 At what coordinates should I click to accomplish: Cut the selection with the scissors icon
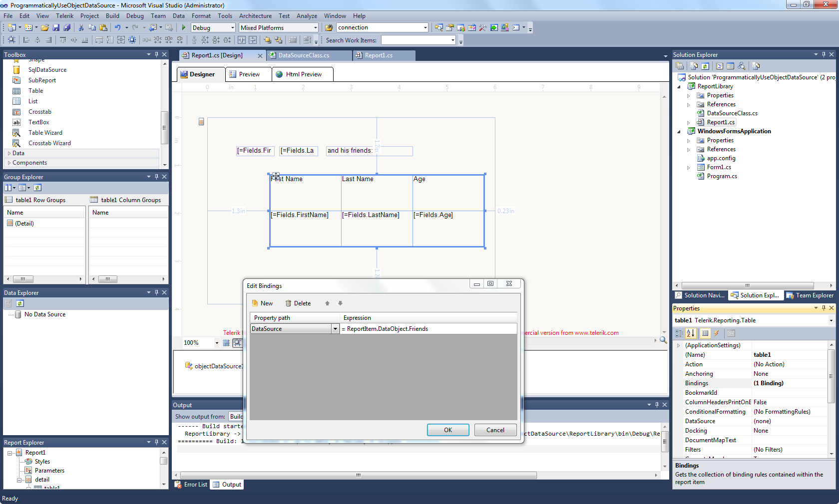[81, 28]
